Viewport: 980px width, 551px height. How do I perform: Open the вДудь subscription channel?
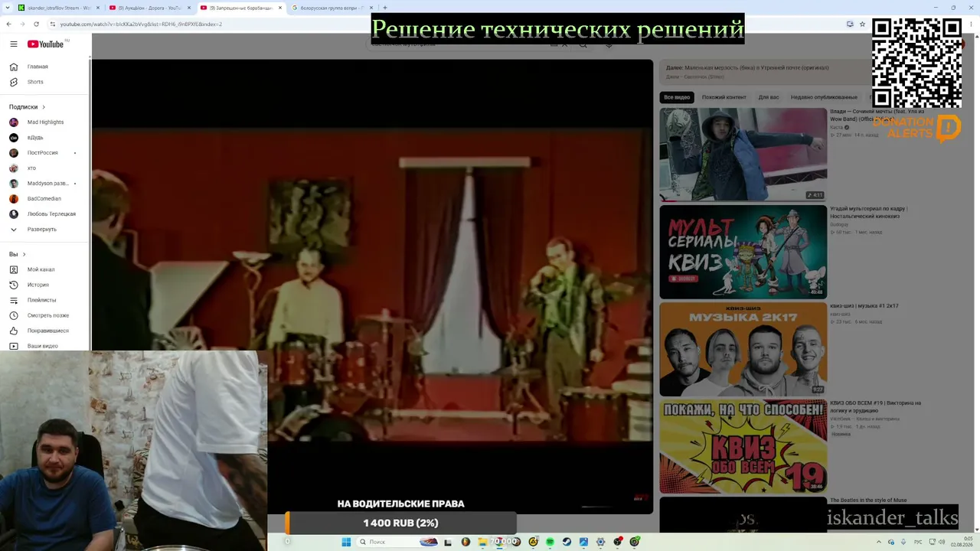[46, 138]
